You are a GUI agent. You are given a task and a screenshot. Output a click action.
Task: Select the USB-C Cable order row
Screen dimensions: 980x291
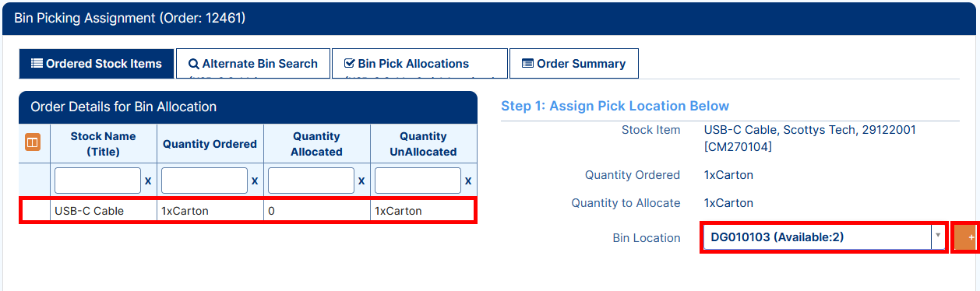click(x=248, y=211)
